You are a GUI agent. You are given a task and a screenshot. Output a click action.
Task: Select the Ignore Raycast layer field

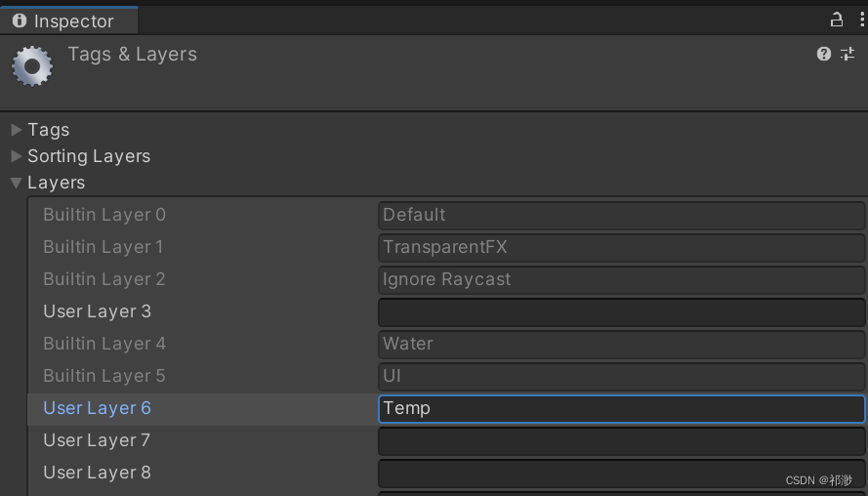[x=621, y=279]
